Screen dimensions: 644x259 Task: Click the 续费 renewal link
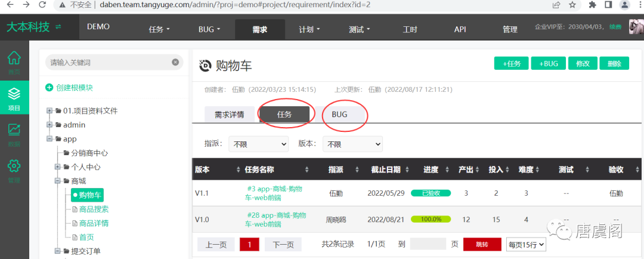click(615, 27)
